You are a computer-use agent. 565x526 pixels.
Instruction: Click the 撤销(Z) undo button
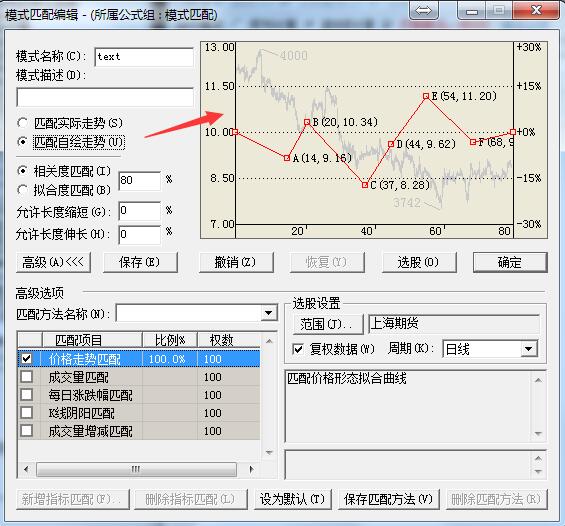[236, 262]
